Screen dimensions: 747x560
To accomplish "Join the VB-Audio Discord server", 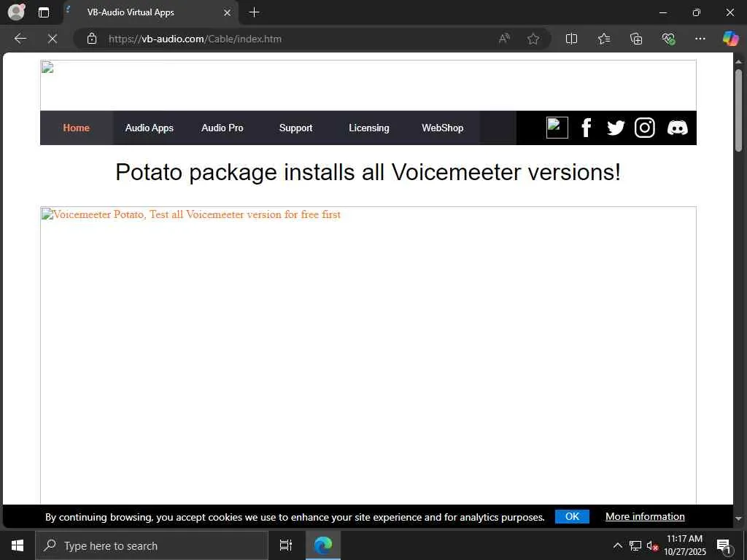I will click(x=678, y=128).
